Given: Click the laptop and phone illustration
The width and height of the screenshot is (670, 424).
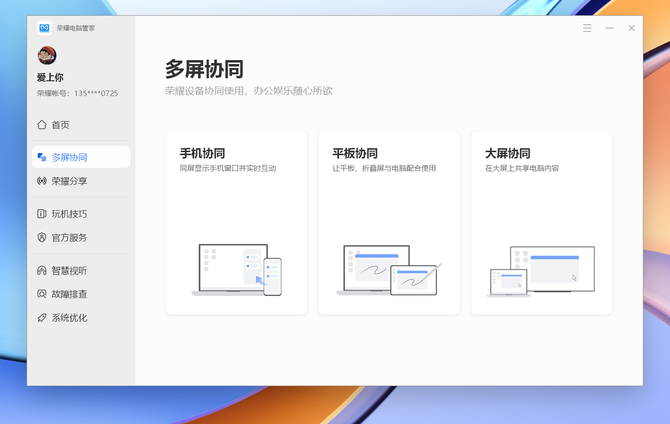Looking at the screenshot, I should [237, 270].
